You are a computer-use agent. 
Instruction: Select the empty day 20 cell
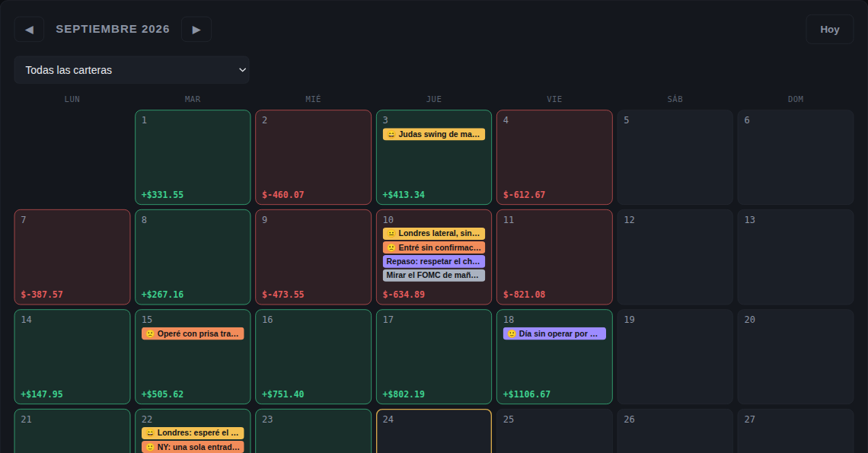(796, 356)
